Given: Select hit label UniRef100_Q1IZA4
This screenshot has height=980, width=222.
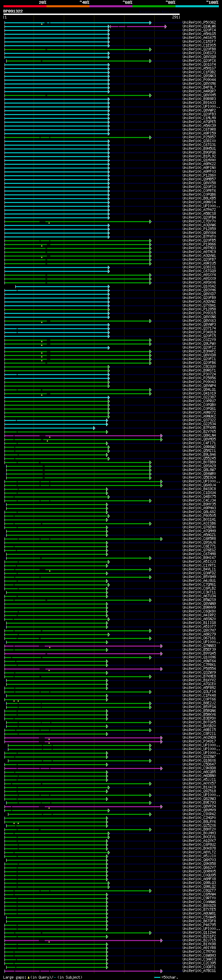Looking at the screenshot, I should pyautogui.click(x=199, y=932).
